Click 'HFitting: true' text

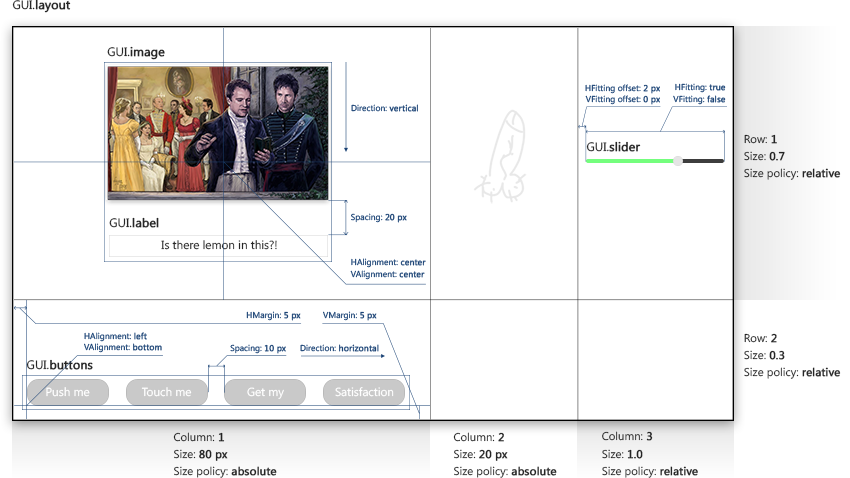click(700, 87)
